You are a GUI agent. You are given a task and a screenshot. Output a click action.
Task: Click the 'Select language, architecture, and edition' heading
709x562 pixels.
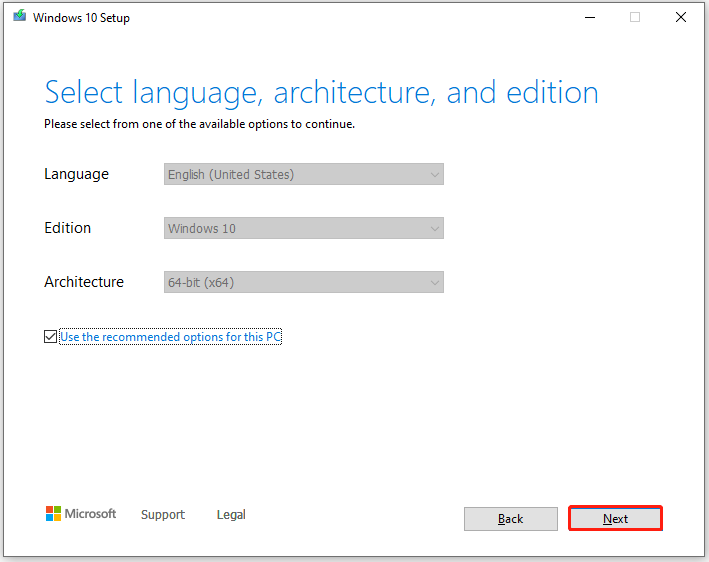coord(321,93)
